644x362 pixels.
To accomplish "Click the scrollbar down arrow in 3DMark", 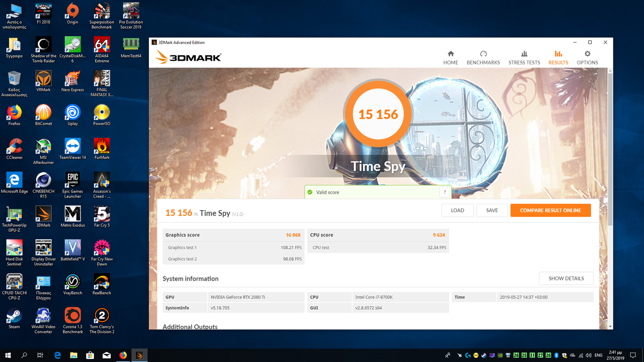I will pyautogui.click(x=611, y=326).
